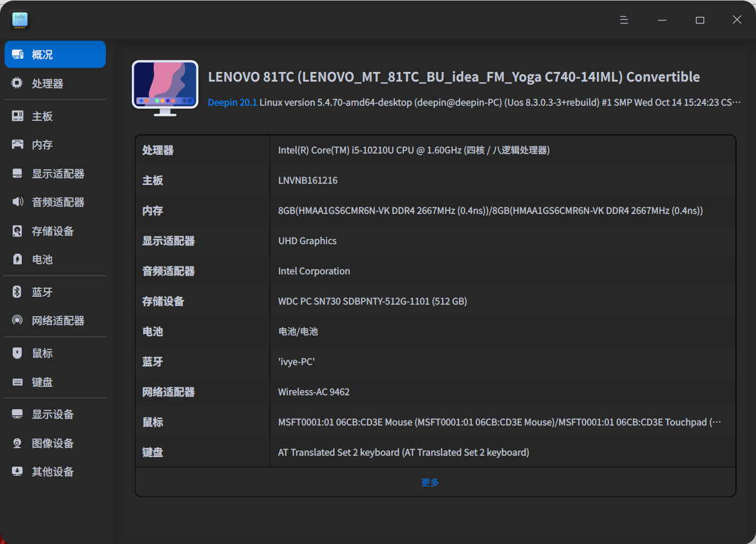This screenshot has width=756, height=544.
Task: Click the Deepin 20.1 blue link text
Action: click(232, 102)
